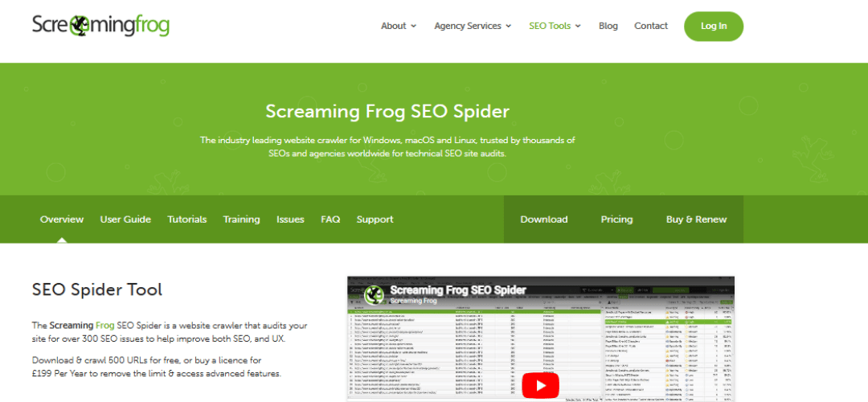Click the Screaming Frog channel name under video title
Viewport: 868px width, 402px height.
(414, 301)
